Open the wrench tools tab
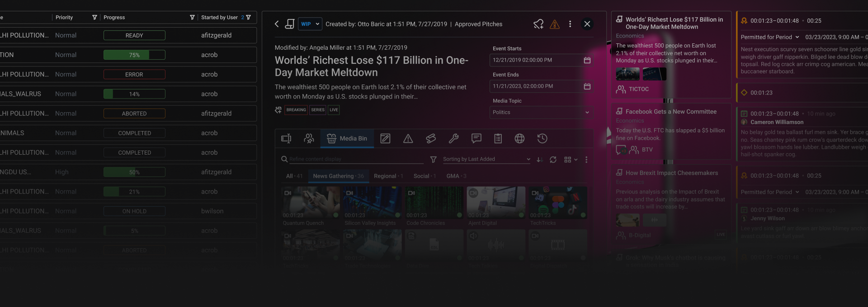The height and width of the screenshot is (307, 868). tap(453, 139)
